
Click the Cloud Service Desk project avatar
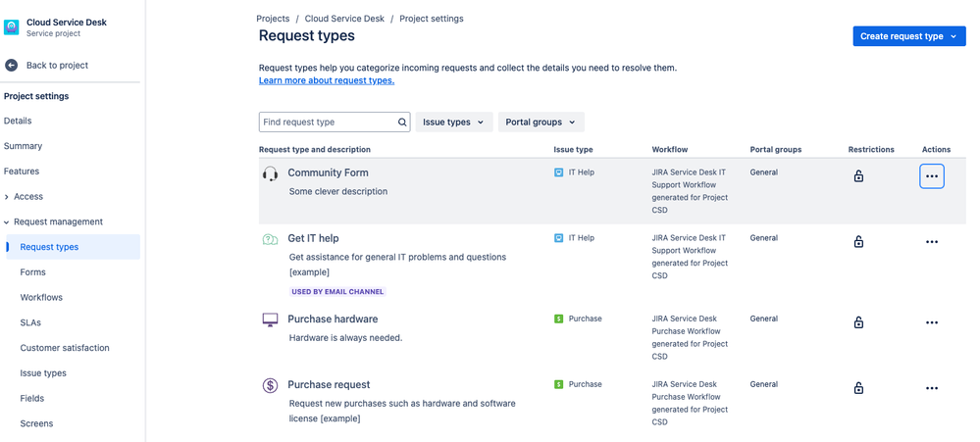[12, 27]
